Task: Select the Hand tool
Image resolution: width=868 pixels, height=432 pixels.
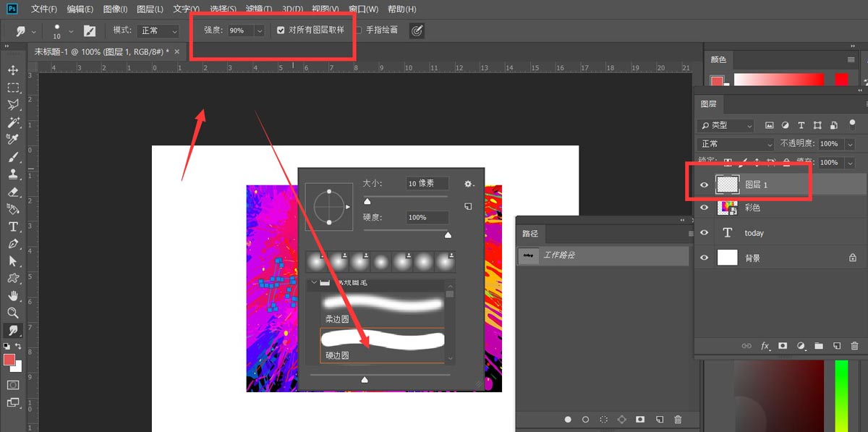Action: coord(13,295)
